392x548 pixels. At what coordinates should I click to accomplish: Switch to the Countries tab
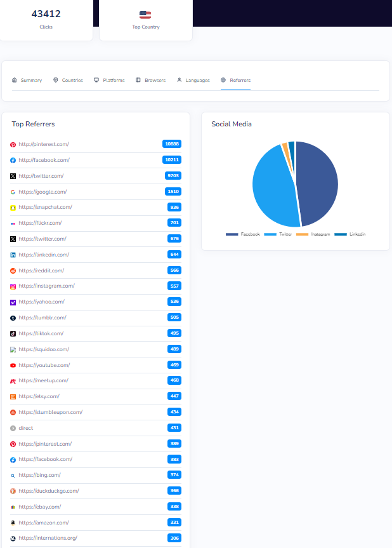[68, 80]
